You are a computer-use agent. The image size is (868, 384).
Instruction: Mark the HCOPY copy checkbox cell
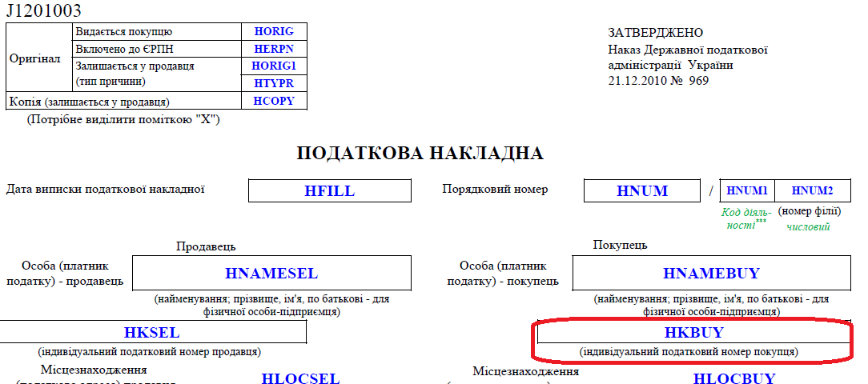tap(274, 101)
